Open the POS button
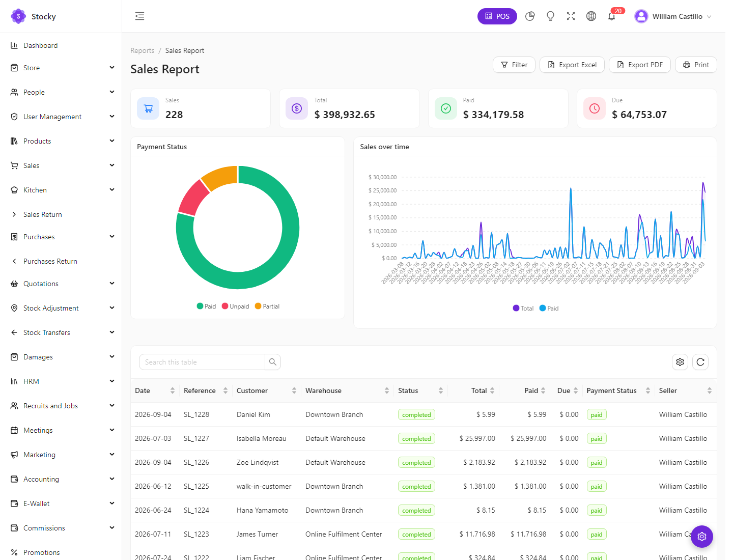The image size is (733, 560). pyautogui.click(x=497, y=16)
